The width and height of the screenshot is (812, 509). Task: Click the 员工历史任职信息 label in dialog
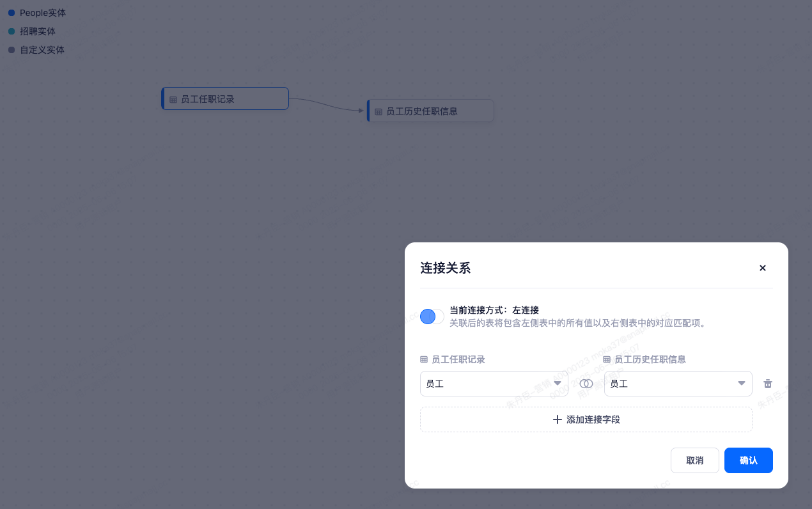(650, 359)
